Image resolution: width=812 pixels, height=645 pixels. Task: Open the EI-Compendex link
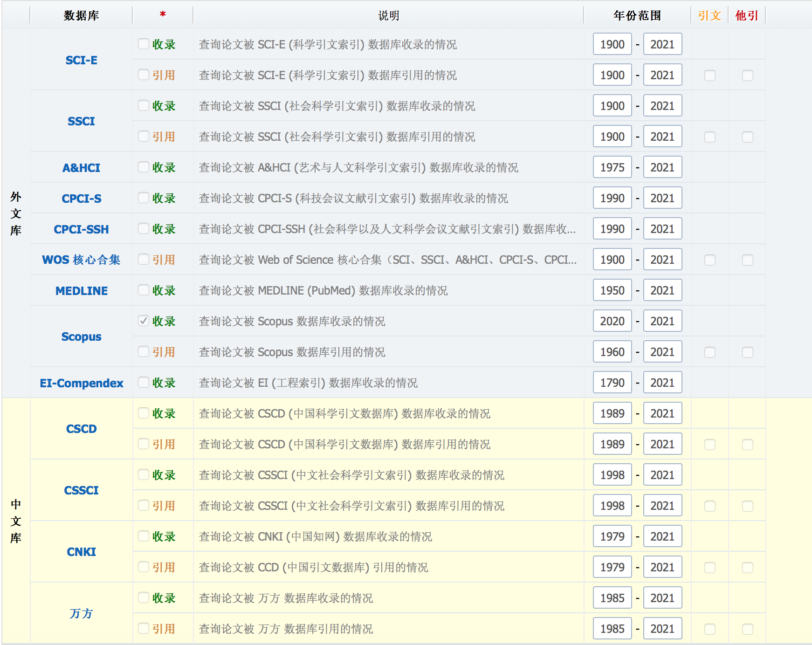82,383
